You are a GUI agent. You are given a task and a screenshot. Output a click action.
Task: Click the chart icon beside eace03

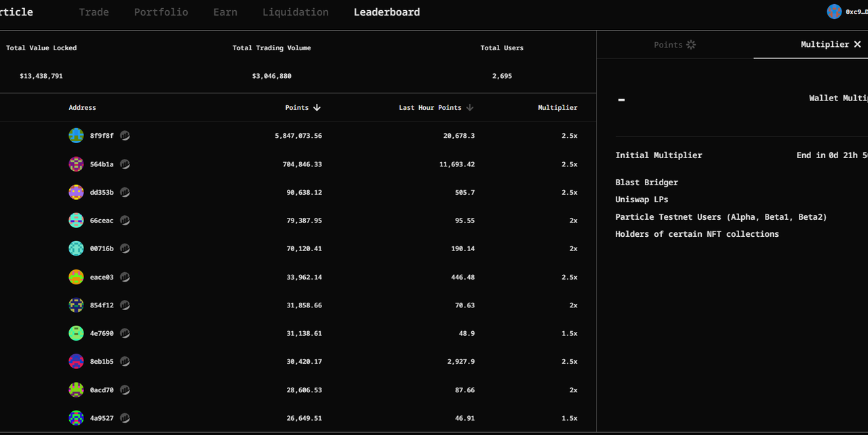pos(125,277)
